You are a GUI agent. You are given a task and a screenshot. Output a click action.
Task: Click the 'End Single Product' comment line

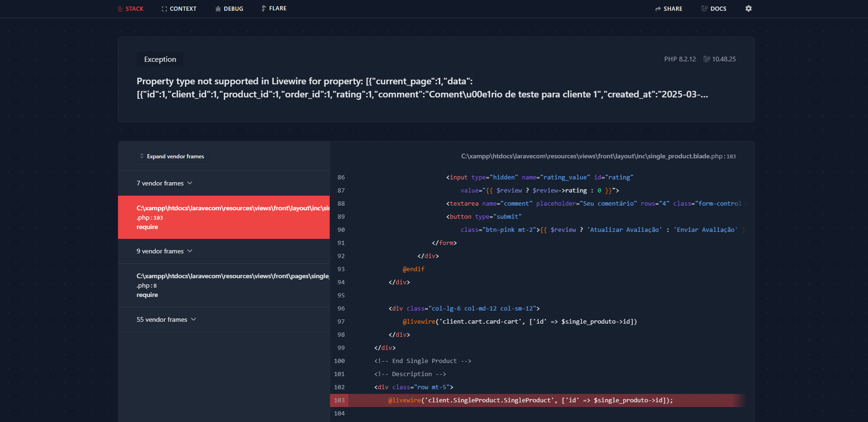pos(423,361)
